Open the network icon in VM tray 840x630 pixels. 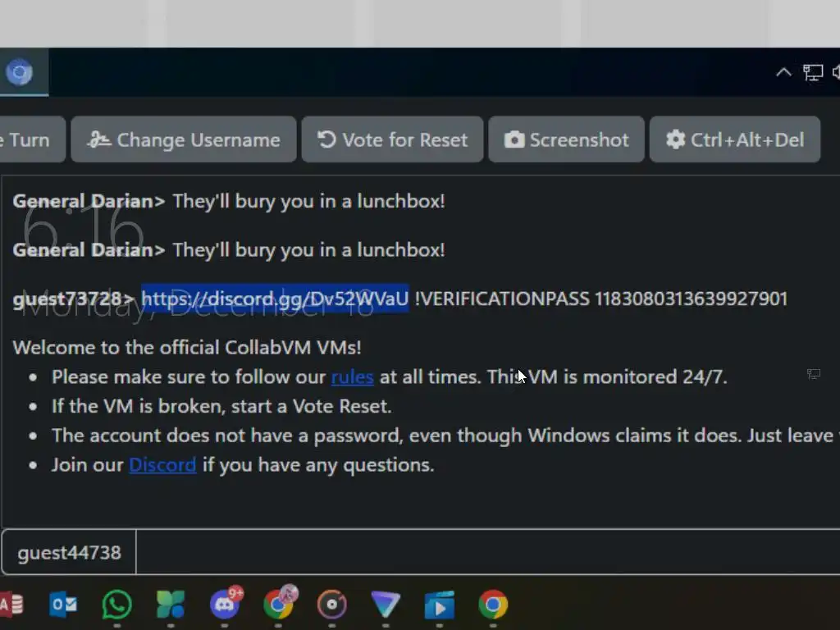pyautogui.click(x=813, y=72)
